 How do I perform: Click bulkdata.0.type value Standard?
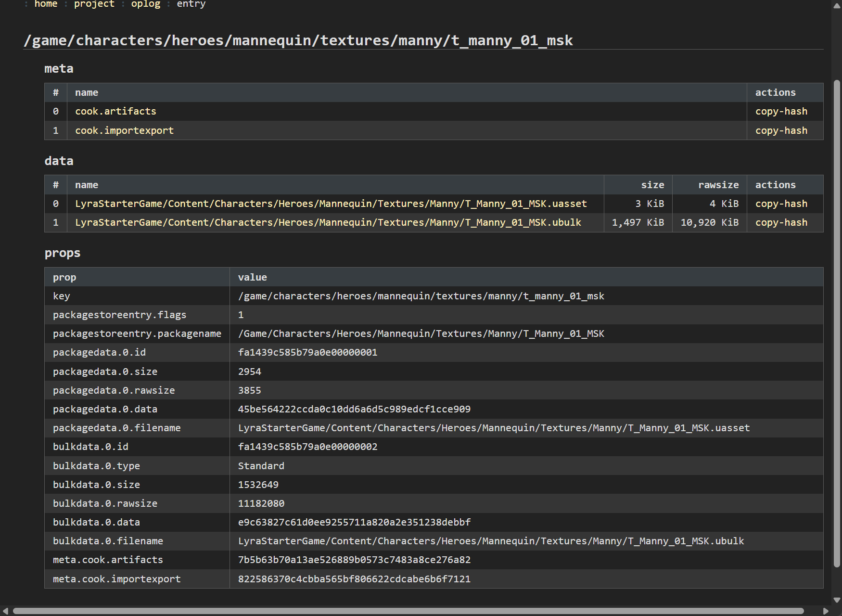tap(261, 466)
